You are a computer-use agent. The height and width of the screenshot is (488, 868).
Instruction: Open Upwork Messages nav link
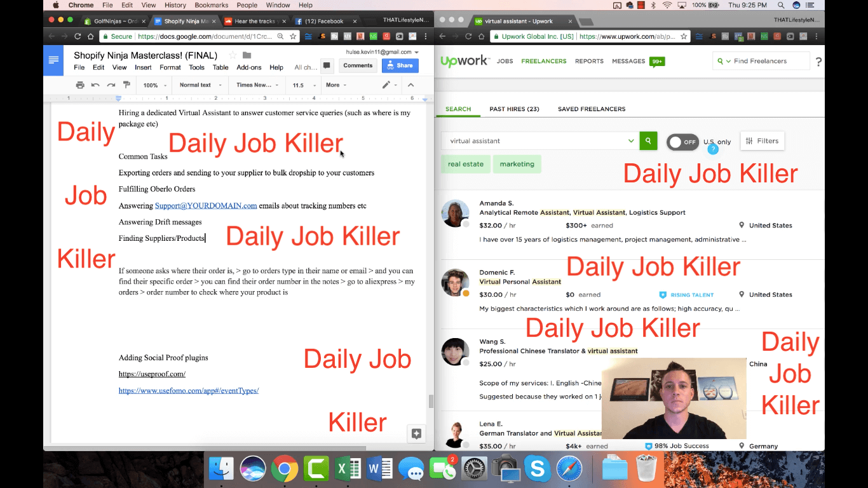(x=628, y=62)
